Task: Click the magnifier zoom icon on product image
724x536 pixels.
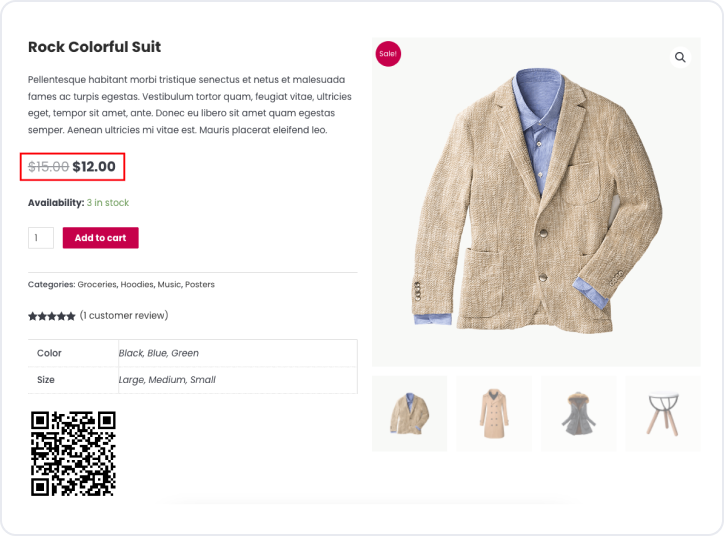Action: pyautogui.click(x=680, y=58)
